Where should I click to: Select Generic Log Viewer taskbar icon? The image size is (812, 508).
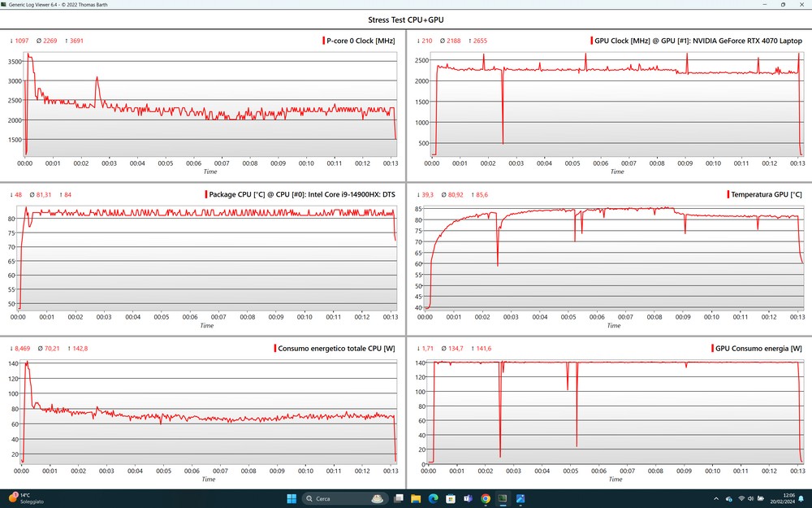(503, 498)
